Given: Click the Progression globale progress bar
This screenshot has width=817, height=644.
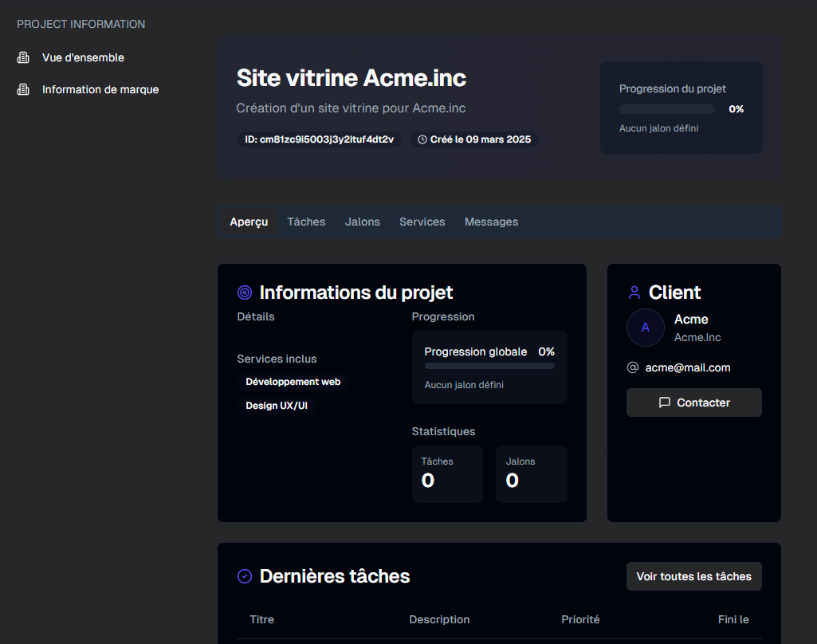Looking at the screenshot, I should coord(489,366).
